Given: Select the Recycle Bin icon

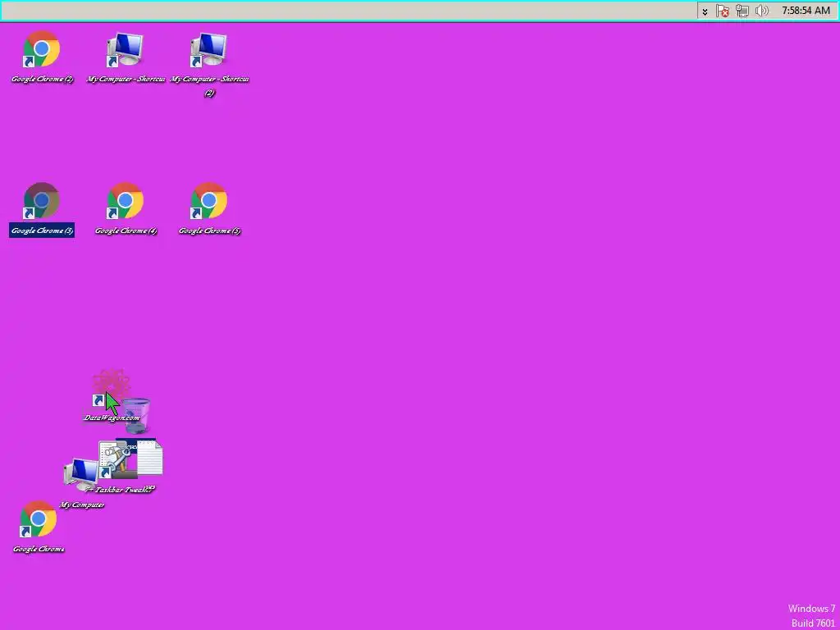Looking at the screenshot, I should 137,416.
